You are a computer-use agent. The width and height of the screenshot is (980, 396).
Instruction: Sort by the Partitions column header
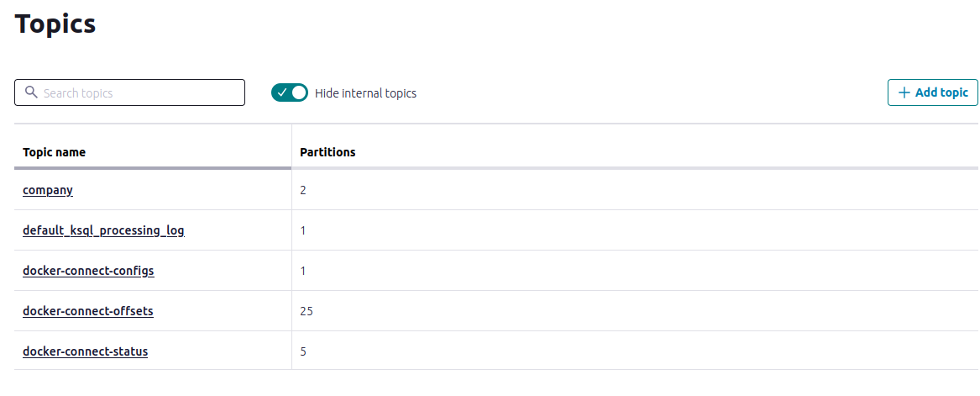328,152
